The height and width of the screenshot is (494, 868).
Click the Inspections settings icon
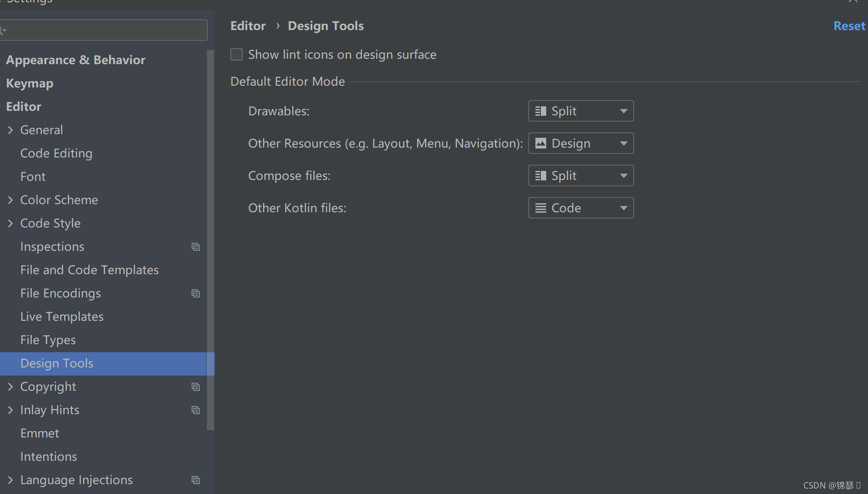pyautogui.click(x=196, y=246)
